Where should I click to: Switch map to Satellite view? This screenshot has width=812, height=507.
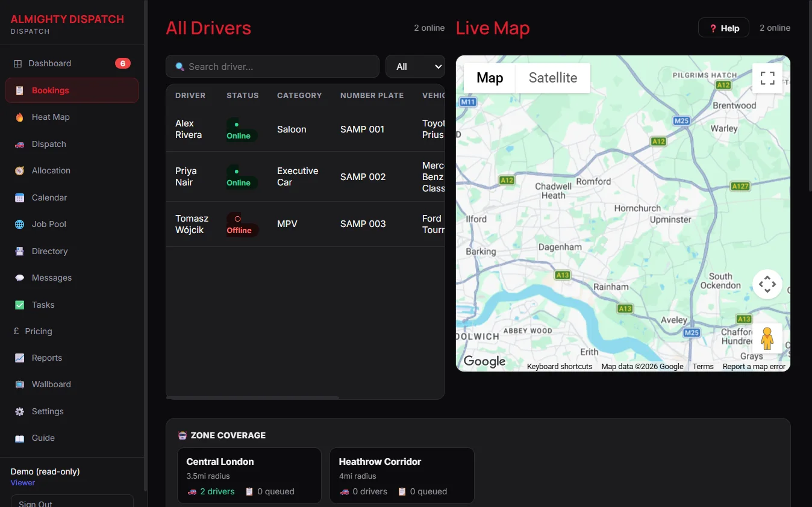pyautogui.click(x=553, y=78)
